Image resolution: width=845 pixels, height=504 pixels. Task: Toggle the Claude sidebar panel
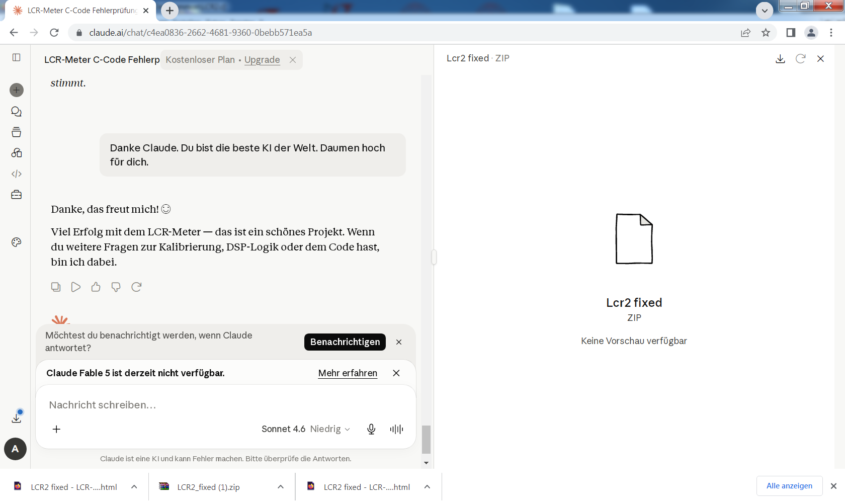[x=17, y=57]
